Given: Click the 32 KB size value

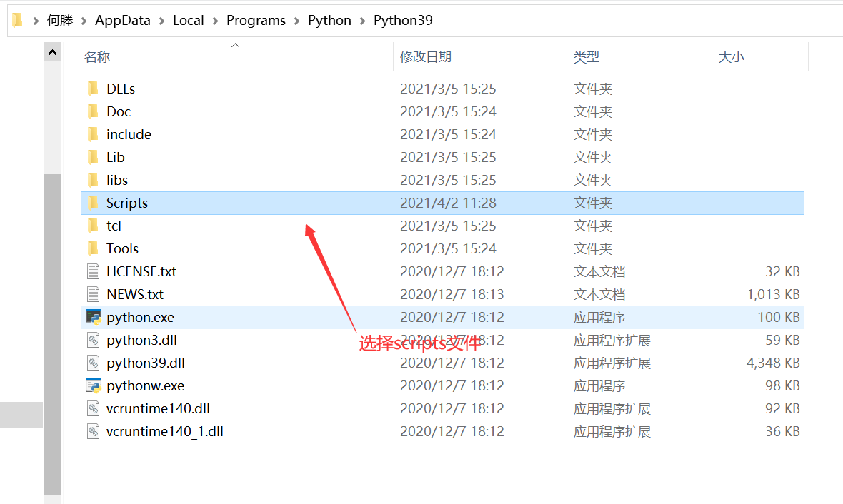Looking at the screenshot, I should 782,272.
